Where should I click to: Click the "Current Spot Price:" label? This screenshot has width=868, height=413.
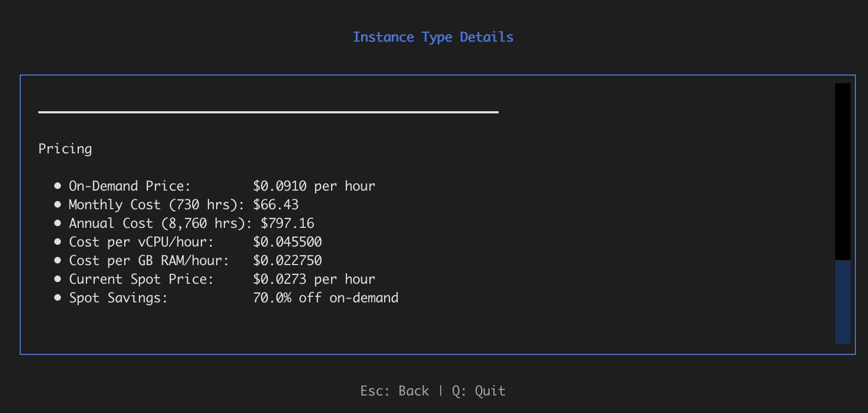point(141,279)
